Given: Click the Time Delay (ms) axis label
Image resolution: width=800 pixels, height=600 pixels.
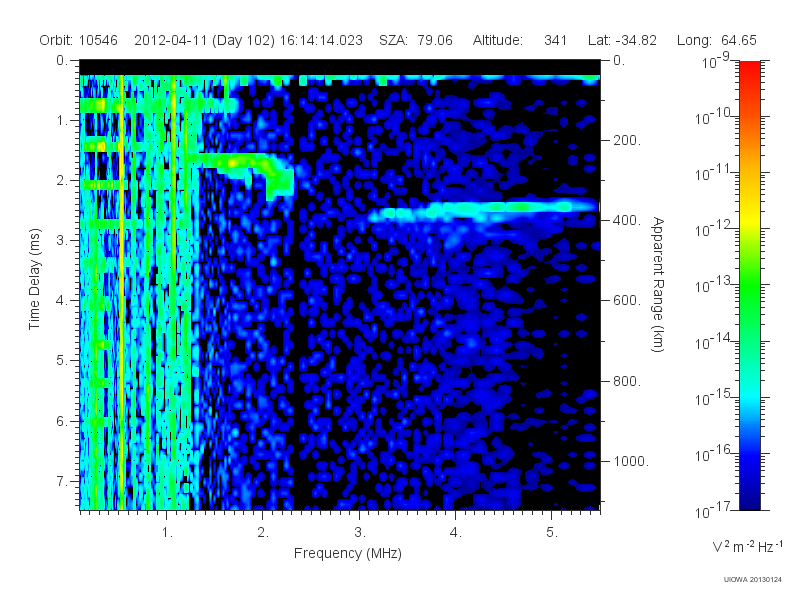Looking at the screenshot, I should tap(34, 279).
